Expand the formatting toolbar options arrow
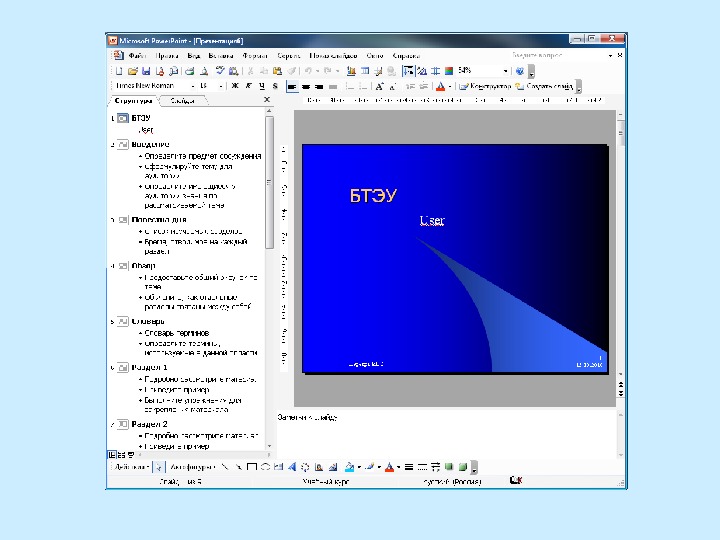Image resolution: width=720 pixels, height=540 pixels. 579,87
